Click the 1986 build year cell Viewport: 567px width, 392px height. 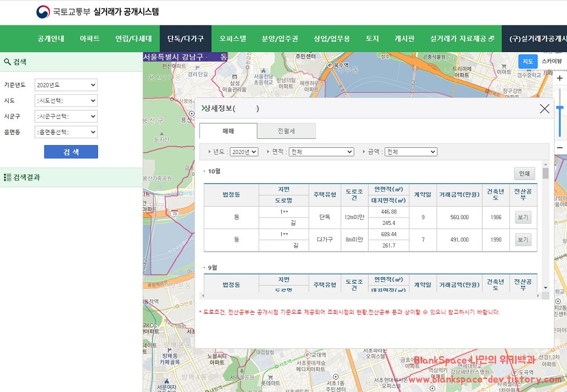tap(496, 218)
